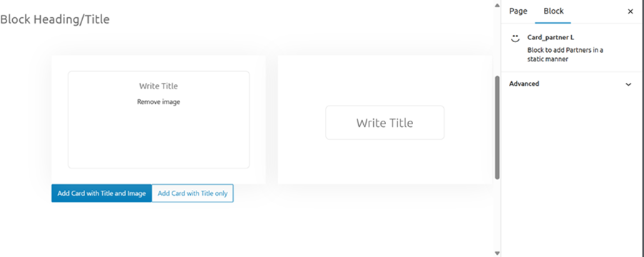Click the smiley block icon
Viewport: 644px width, 257px height.
(x=515, y=39)
